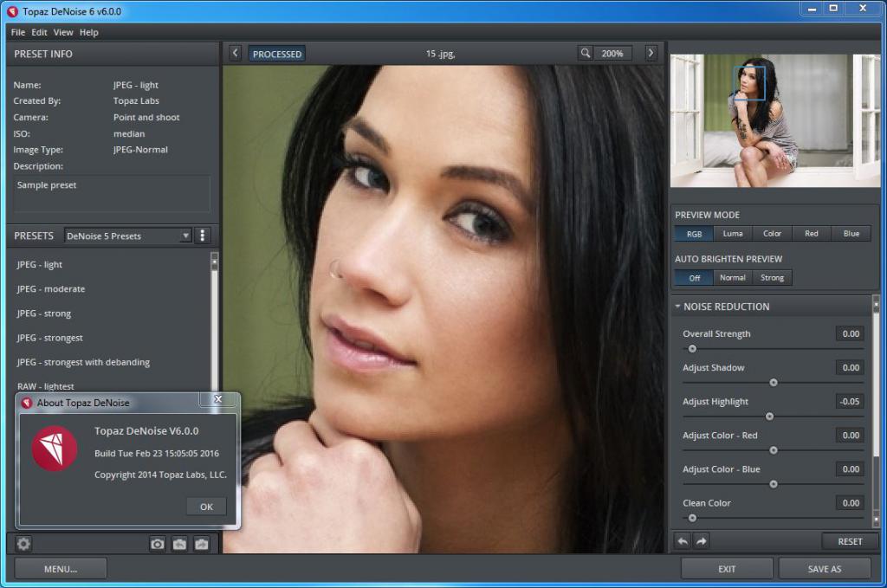Toggle the PROCESSED view button
887x588 pixels.
276,54
